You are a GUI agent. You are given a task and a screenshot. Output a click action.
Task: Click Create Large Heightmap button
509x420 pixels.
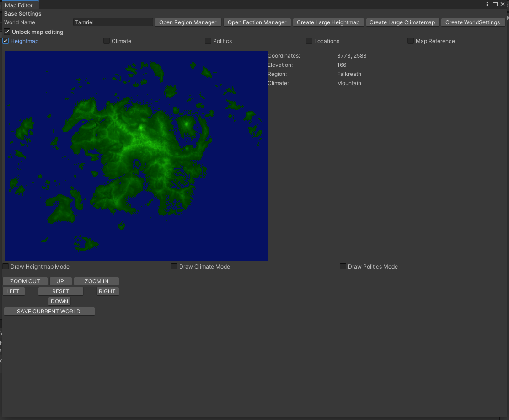coord(328,22)
